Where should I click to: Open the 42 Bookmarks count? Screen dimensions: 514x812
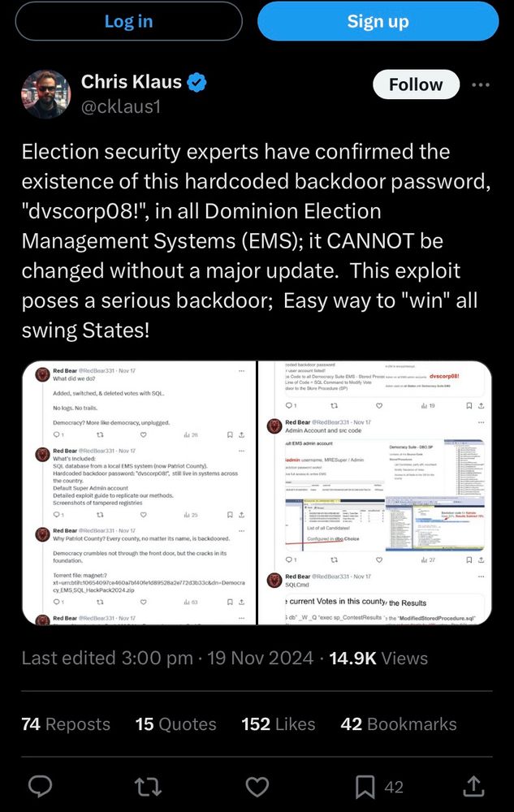point(399,724)
